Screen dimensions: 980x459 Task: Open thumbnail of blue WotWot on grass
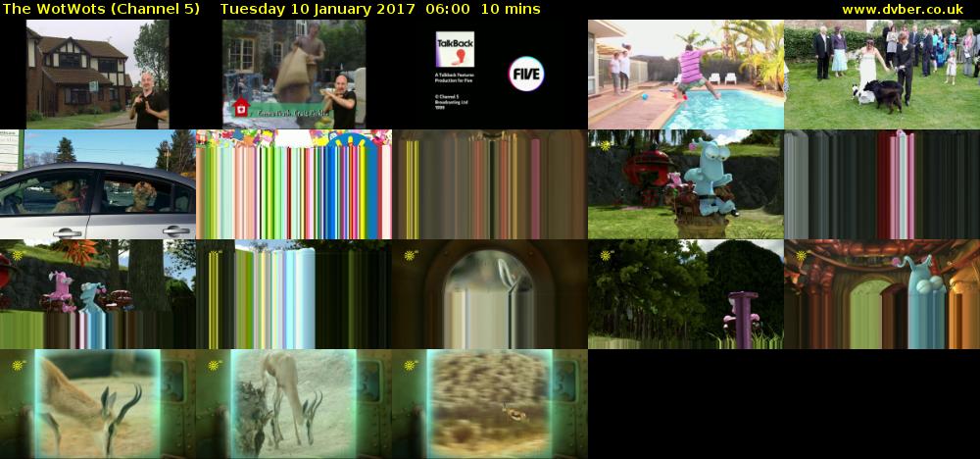[686, 184]
